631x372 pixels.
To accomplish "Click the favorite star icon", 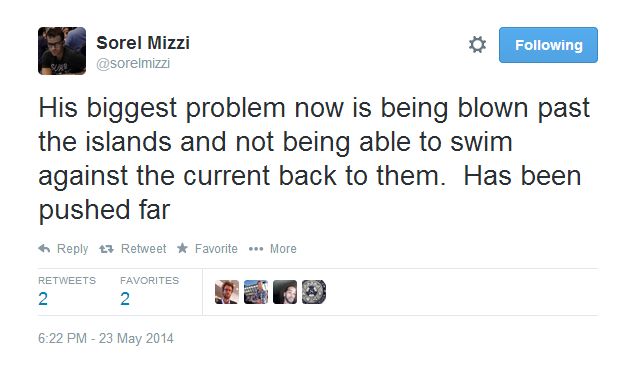I will coord(182,248).
